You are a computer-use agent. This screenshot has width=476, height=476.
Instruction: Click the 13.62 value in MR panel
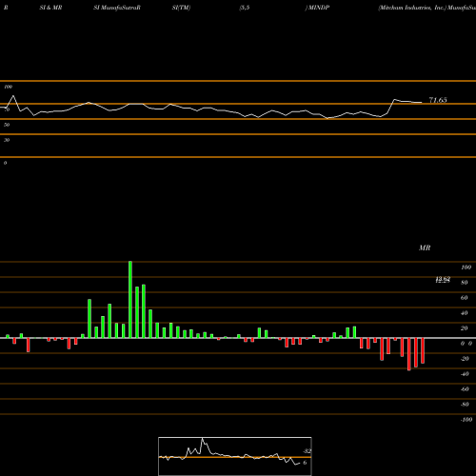pyautogui.click(x=443, y=279)
